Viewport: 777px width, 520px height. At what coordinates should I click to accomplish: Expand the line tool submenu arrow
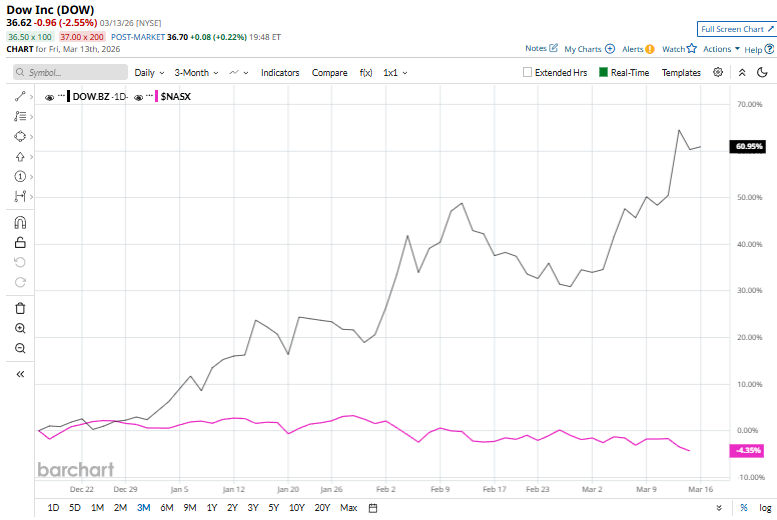click(x=31, y=97)
